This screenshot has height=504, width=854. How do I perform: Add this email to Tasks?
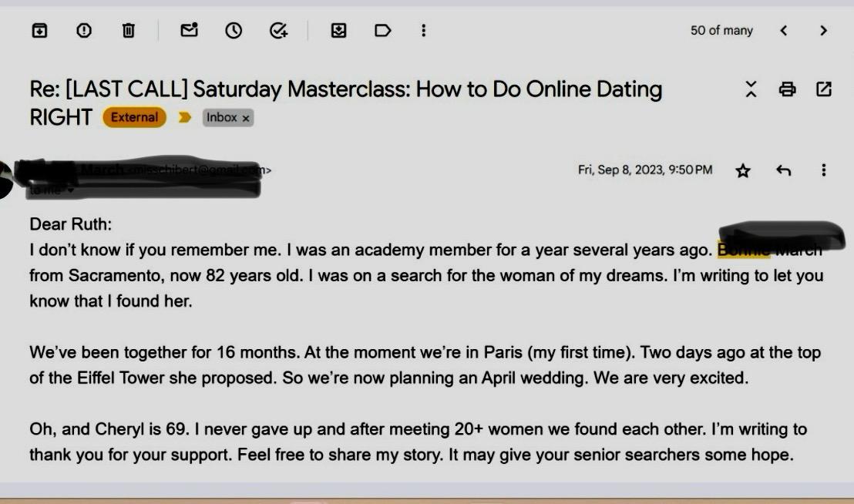pyautogui.click(x=278, y=30)
